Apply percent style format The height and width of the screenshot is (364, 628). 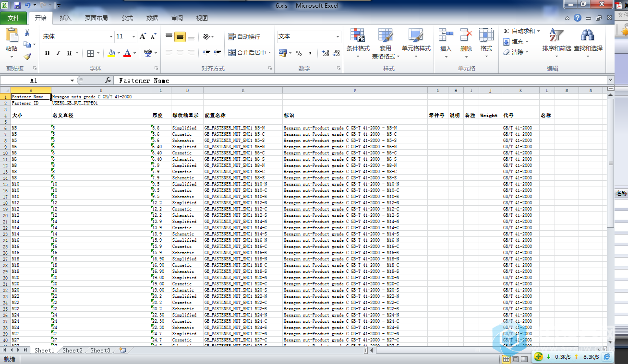(x=299, y=53)
